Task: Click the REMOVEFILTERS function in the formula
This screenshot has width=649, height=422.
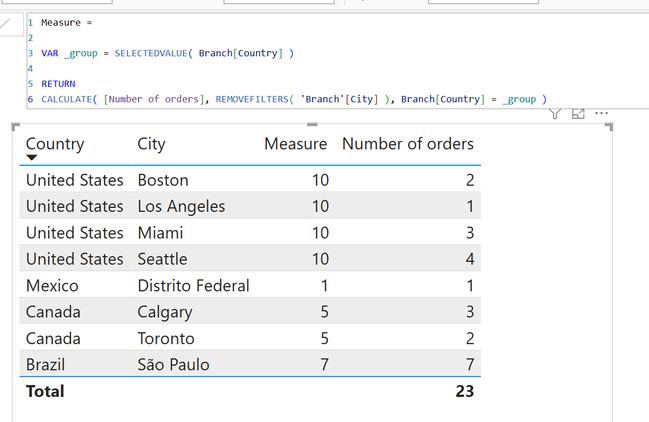Action: point(254,99)
